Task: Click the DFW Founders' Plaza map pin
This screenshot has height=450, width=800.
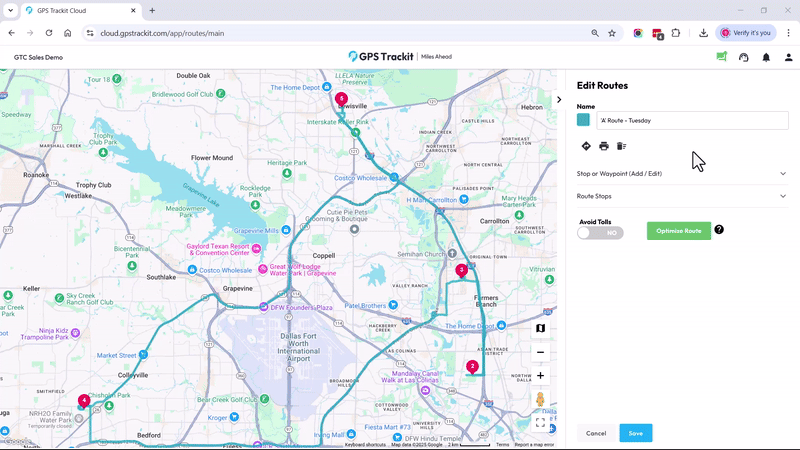Action: pyautogui.click(x=263, y=307)
